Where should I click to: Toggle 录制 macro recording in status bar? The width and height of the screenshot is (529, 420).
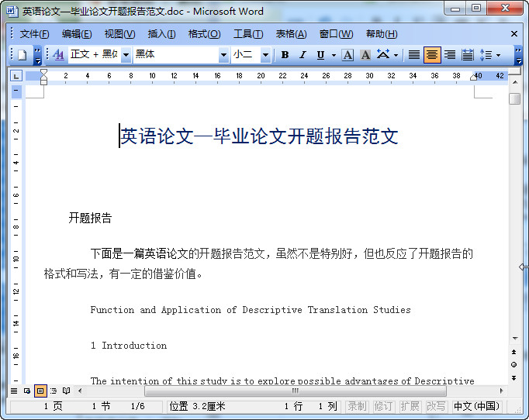tap(357, 406)
